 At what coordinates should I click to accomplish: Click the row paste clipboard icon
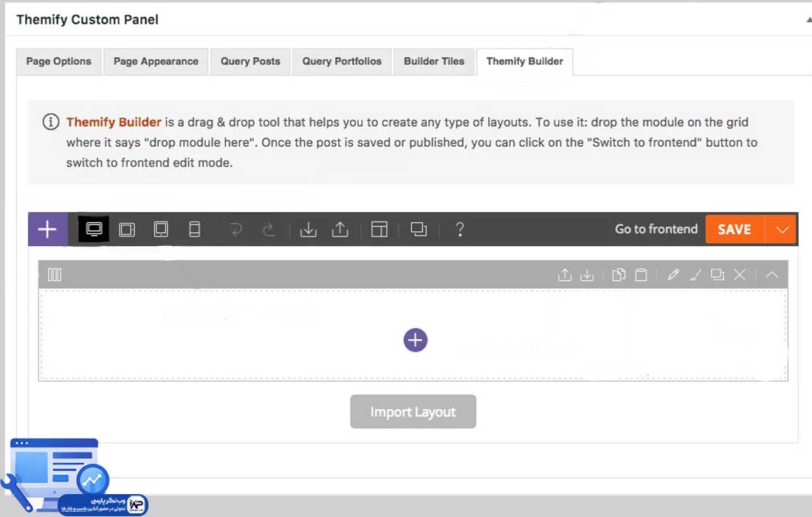point(641,275)
